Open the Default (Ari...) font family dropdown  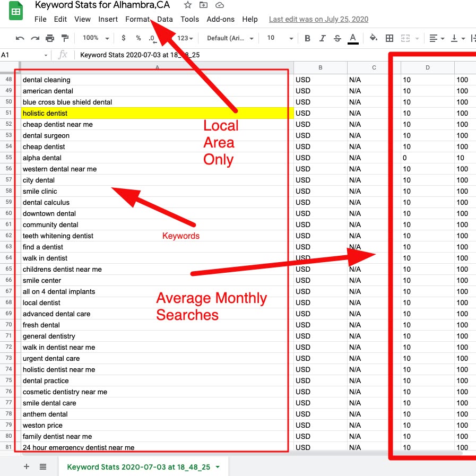pos(229,38)
